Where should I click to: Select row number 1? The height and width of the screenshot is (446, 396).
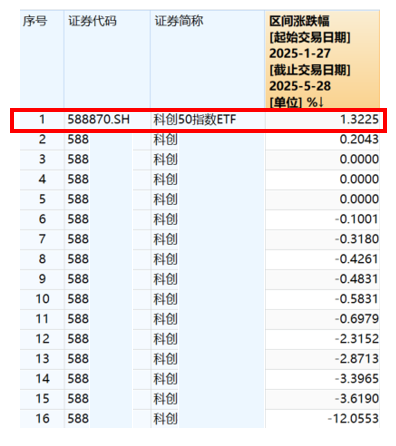(x=42, y=119)
